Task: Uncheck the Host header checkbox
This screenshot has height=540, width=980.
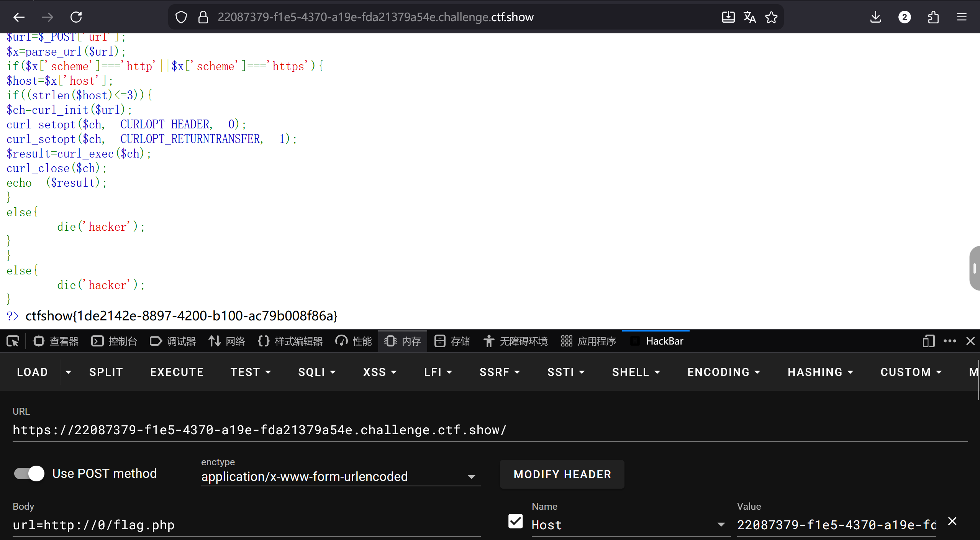Action: tap(515, 522)
